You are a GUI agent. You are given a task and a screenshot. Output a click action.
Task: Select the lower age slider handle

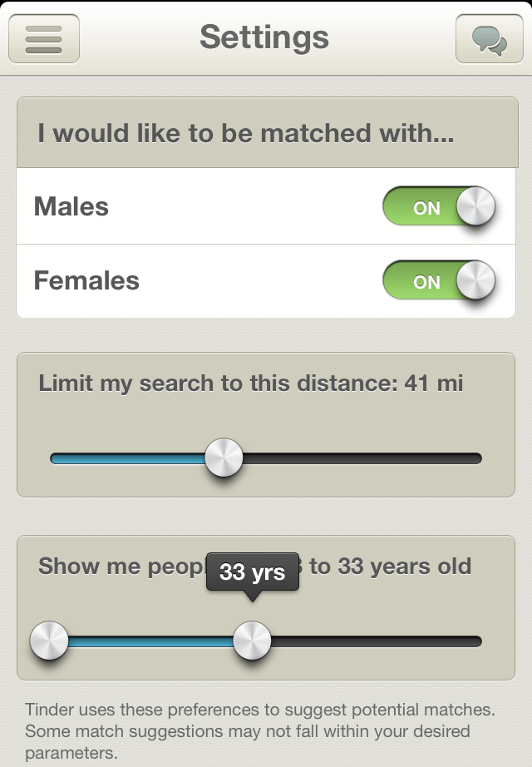coord(48,641)
